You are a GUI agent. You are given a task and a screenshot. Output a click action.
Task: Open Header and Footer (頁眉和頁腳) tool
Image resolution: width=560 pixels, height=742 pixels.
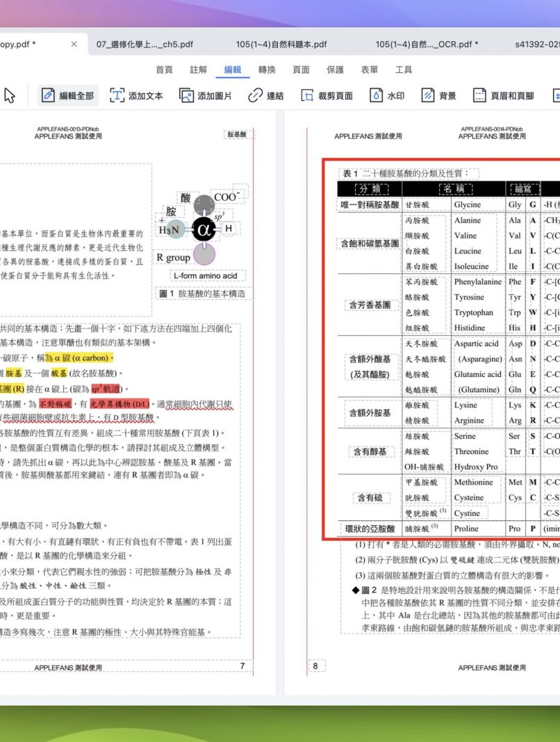[x=503, y=96]
